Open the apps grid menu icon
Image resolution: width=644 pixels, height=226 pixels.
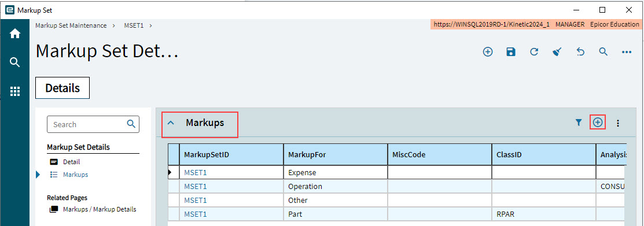(15, 91)
